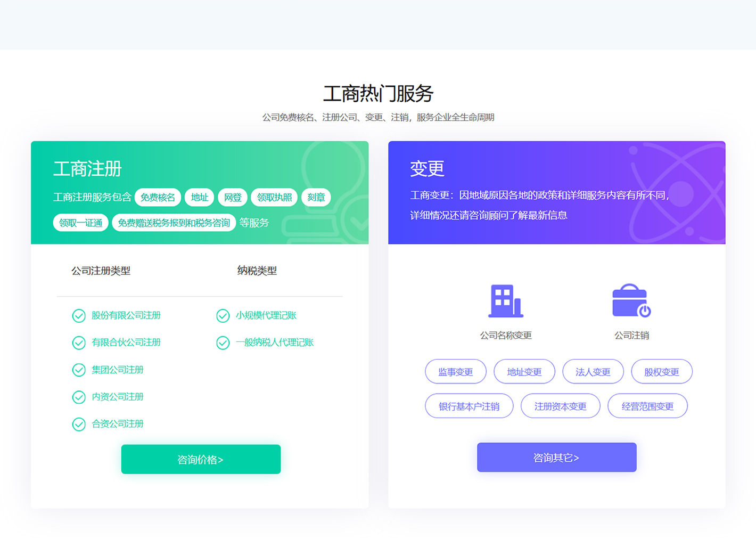The width and height of the screenshot is (756, 538).
Task: Click checkmark icon beside 股份有限公司注册
Action: 79,316
